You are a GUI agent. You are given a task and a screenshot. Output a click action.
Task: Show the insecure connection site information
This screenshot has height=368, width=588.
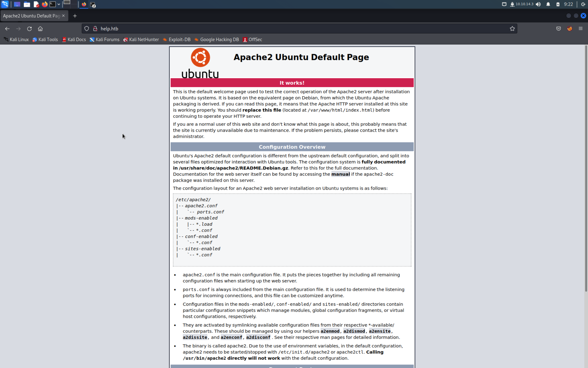[x=95, y=29]
